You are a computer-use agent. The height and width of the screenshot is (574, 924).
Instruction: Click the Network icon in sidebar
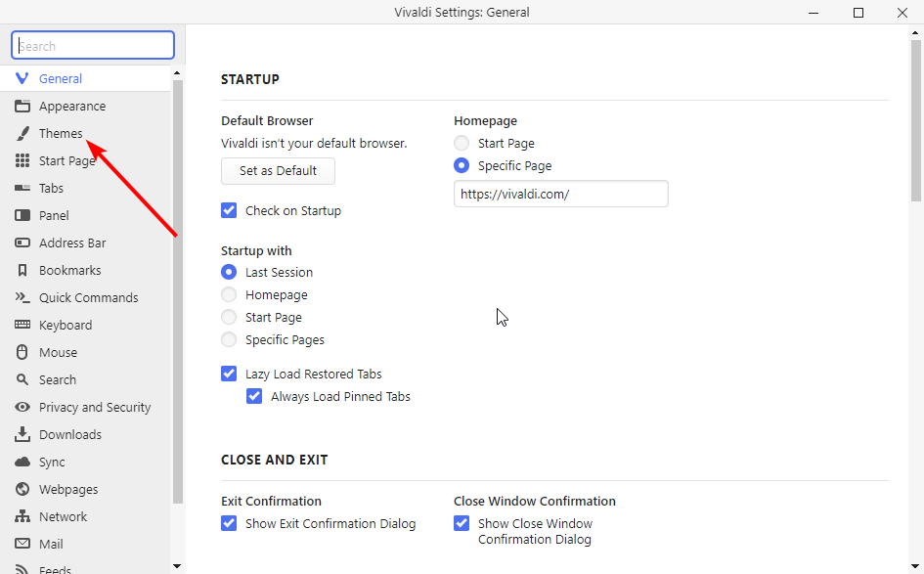(22, 517)
